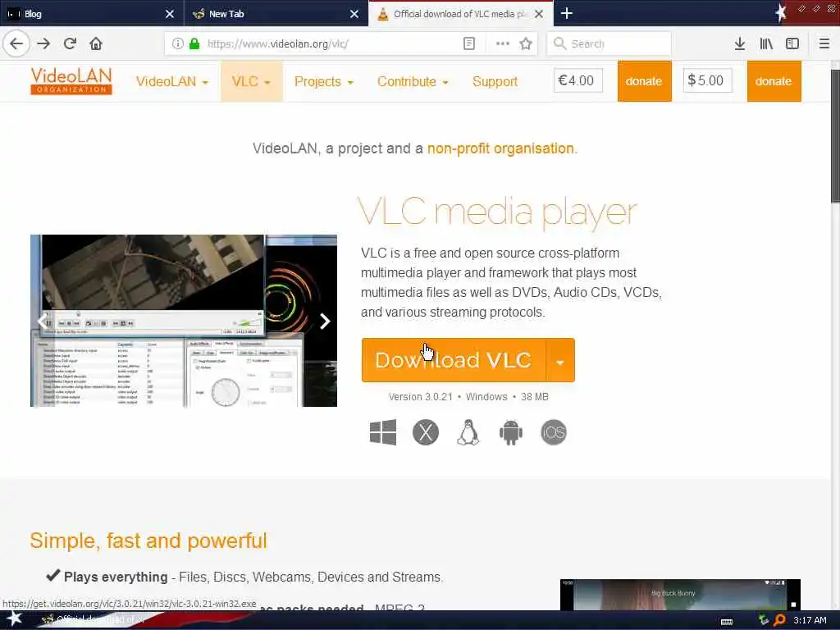Open the Support nav link

tap(495, 81)
